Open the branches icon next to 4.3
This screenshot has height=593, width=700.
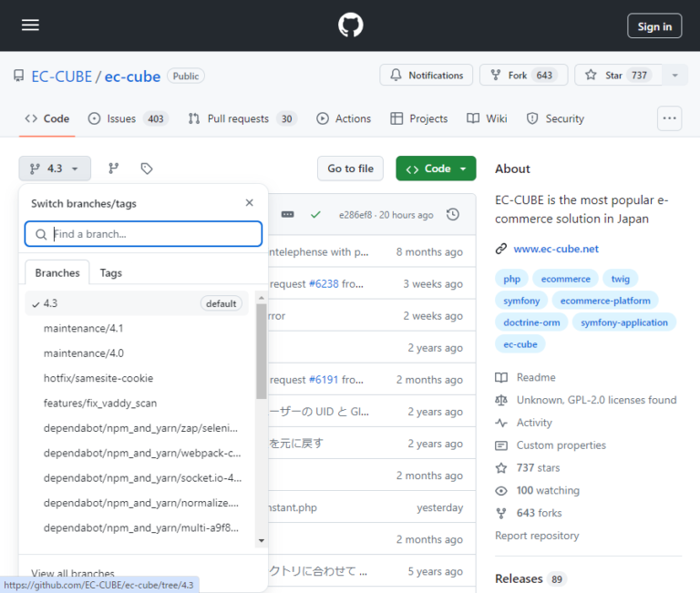pos(114,169)
